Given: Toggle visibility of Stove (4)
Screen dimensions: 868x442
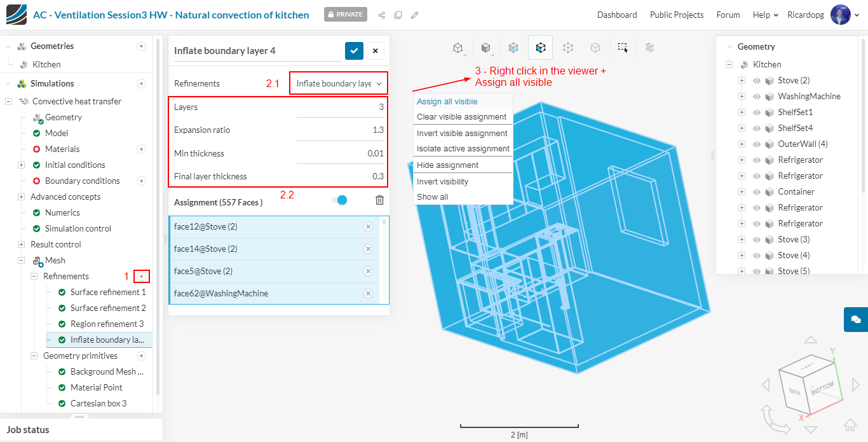Looking at the screenshot, I should [757, 256].
